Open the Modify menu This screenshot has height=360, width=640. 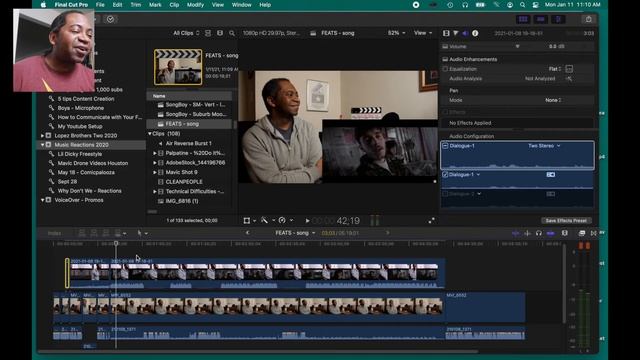click(x=195, y=5)
